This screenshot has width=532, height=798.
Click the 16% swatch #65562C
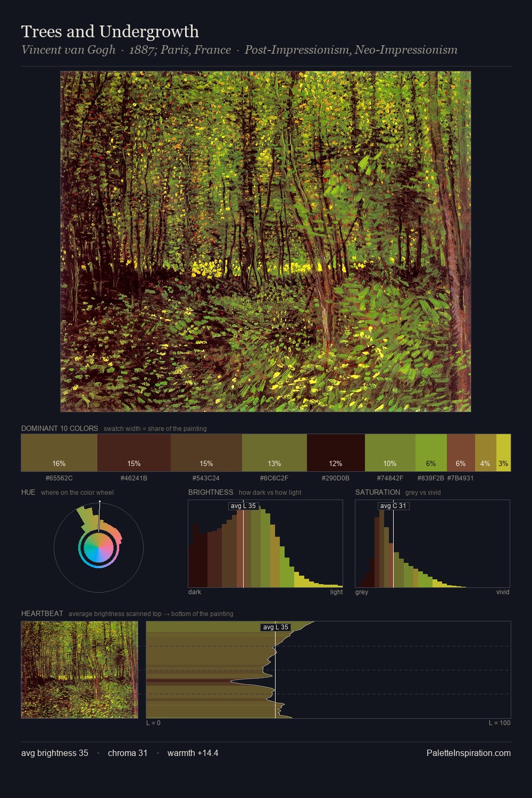[59, 453]
